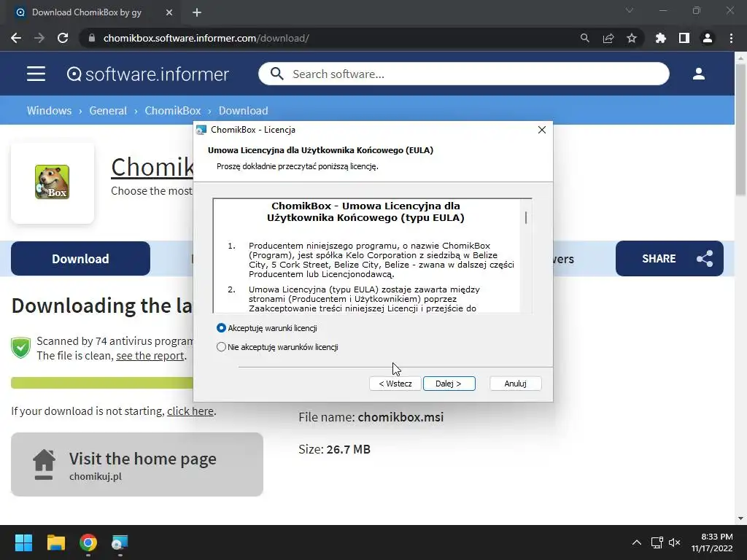Open tab search chevron in Chrome
This screenshot has width=747, height=560.
coord(630,10)
